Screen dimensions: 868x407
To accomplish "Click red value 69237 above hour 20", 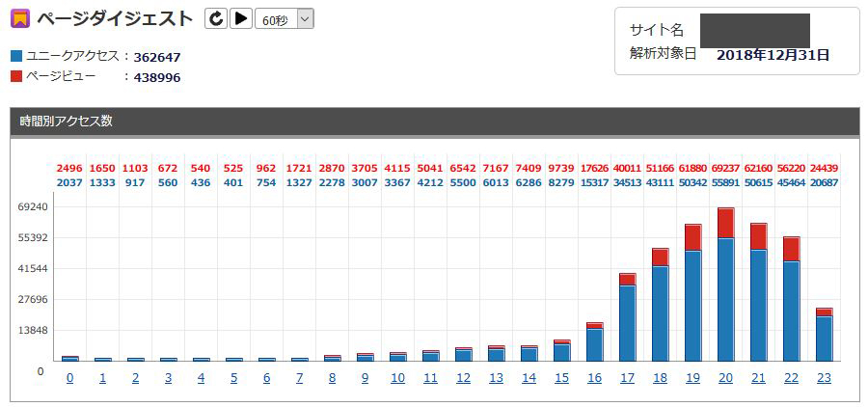I will [725, 169].
